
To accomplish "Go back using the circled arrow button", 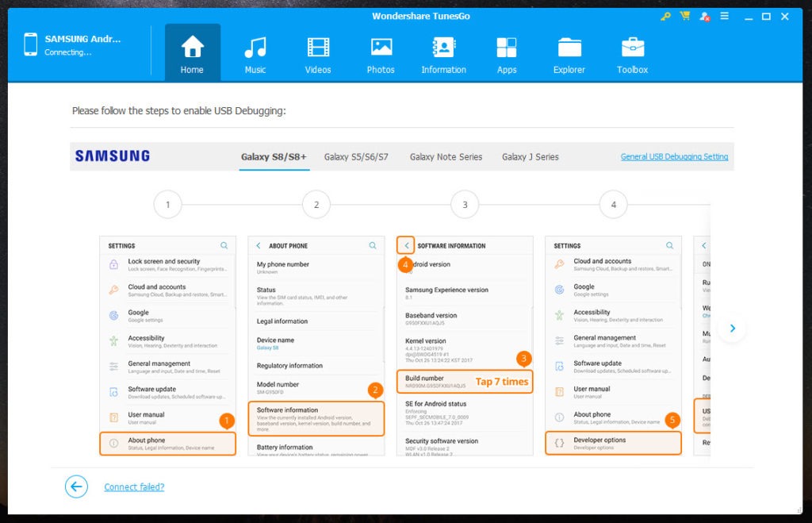I will pos(77,486).
